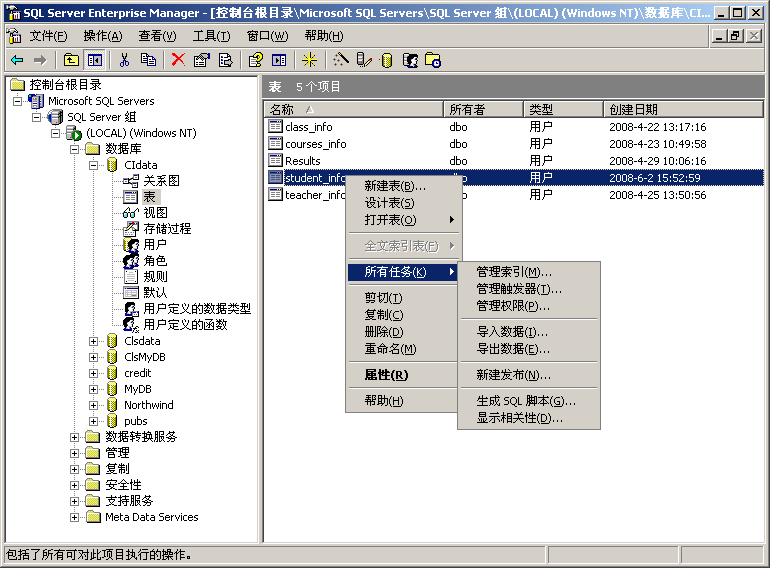Expand the pubs database node
The image size is (770, 568).
(x=93, y=421)
